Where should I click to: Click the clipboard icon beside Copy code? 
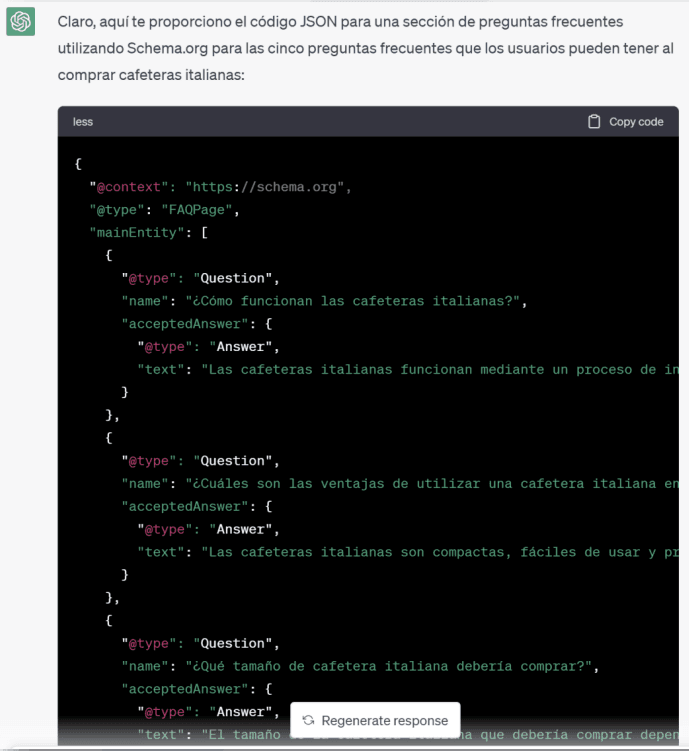pos(594,122)
